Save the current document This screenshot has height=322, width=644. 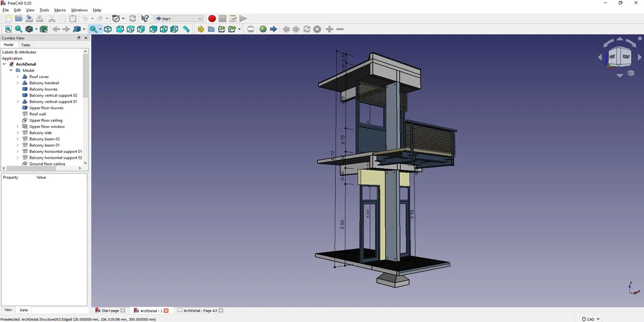[x=29, y=19]
